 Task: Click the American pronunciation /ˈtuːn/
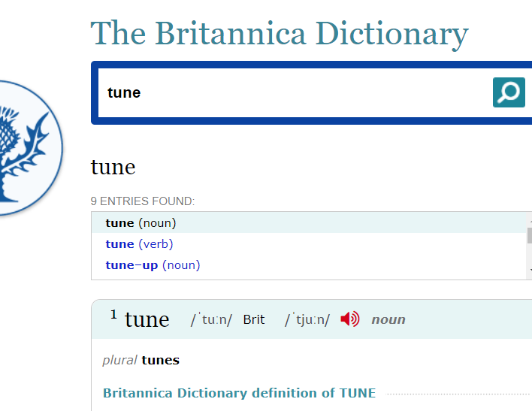pyautogui.click(x=211, y=319)
